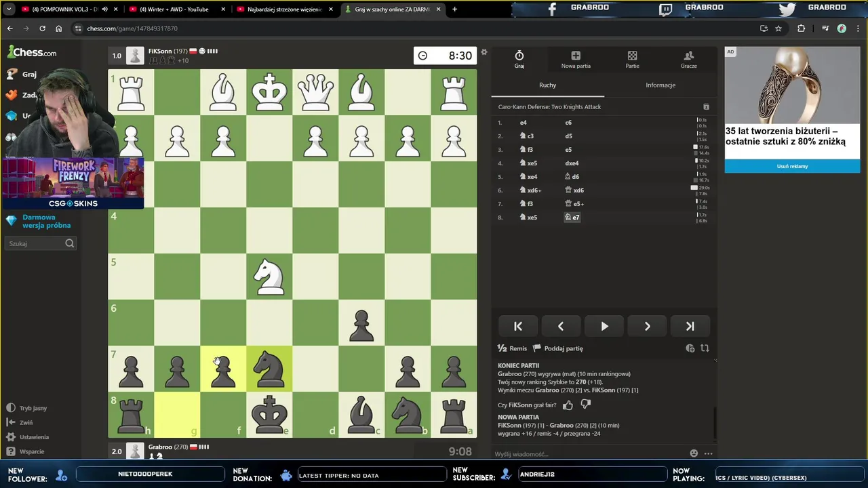Click the Chess.com logo
The width and height of the screenshot is (868, 488).
coord(33,52)
